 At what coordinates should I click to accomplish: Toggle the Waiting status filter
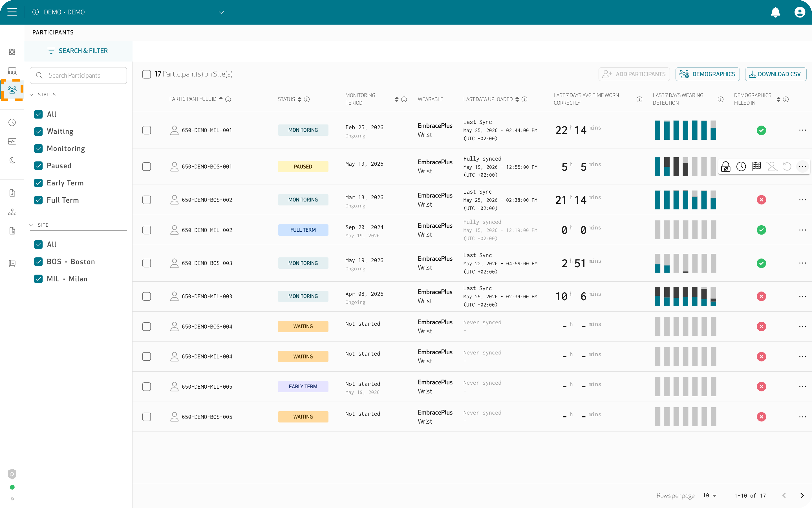(x=38, y=131)
